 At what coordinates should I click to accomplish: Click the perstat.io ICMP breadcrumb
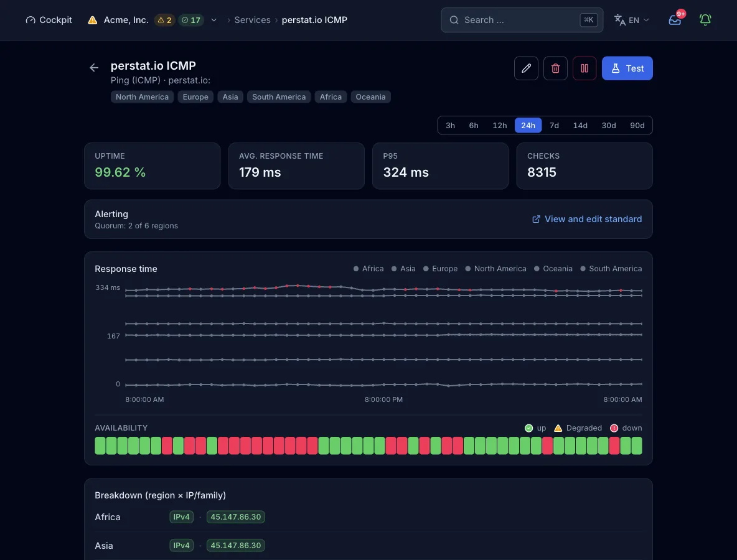tap(314, 20)
